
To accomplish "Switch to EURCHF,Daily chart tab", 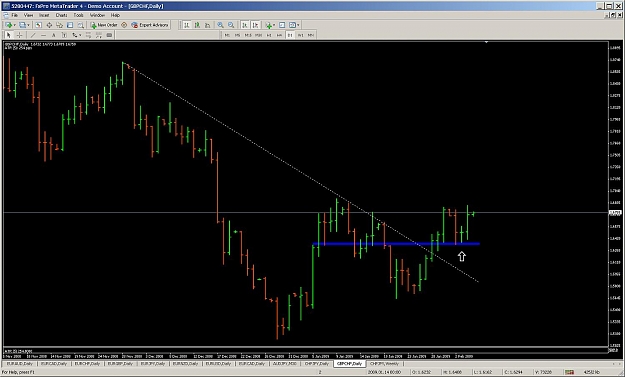I will 87,364.
